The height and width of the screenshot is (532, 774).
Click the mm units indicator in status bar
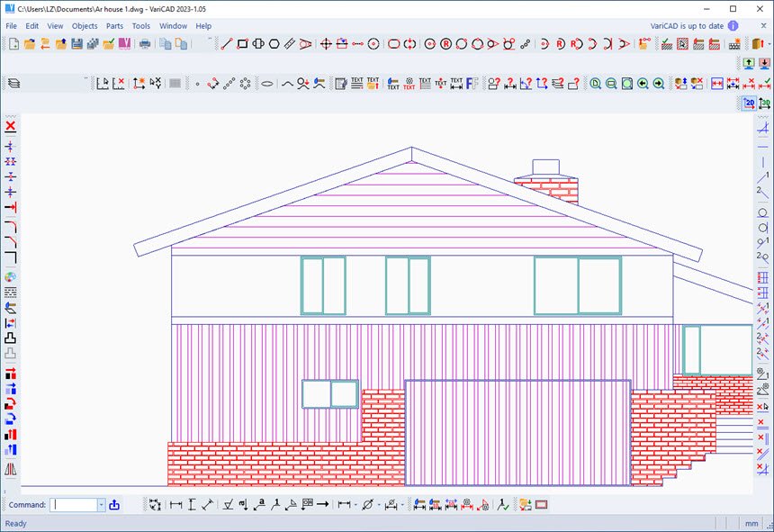[x=751, y=523]
